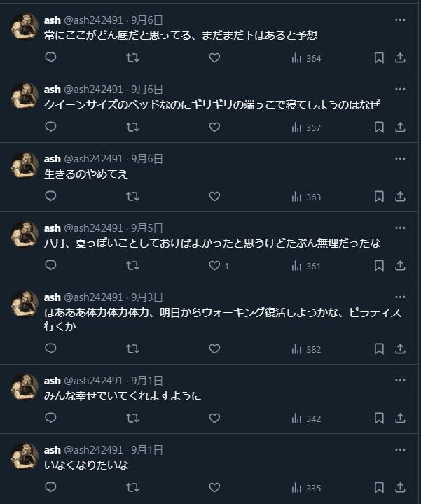The width and height of the screenshot is (421, 504).
Task: Open the 9月5日 timestamp link
Action: point(147,228)
